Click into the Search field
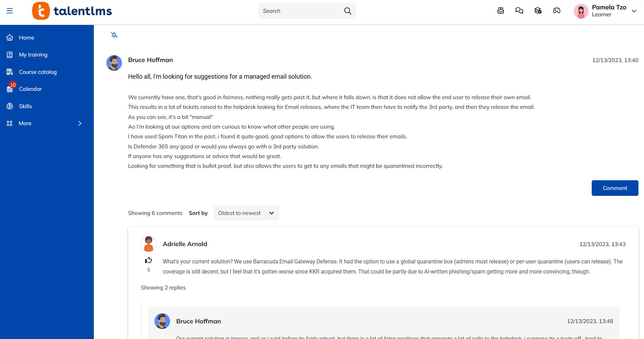 [x=300, y=11]
